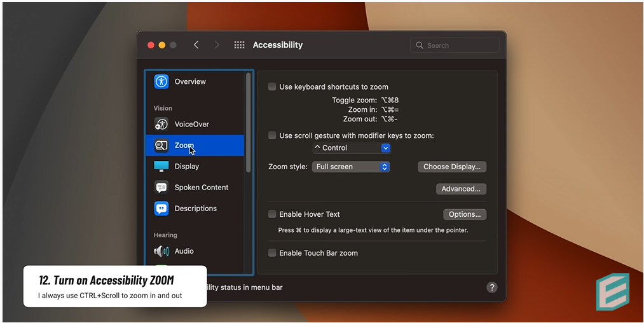Click the red close window button
Screen dimensions: 644x323
(151, 45)
